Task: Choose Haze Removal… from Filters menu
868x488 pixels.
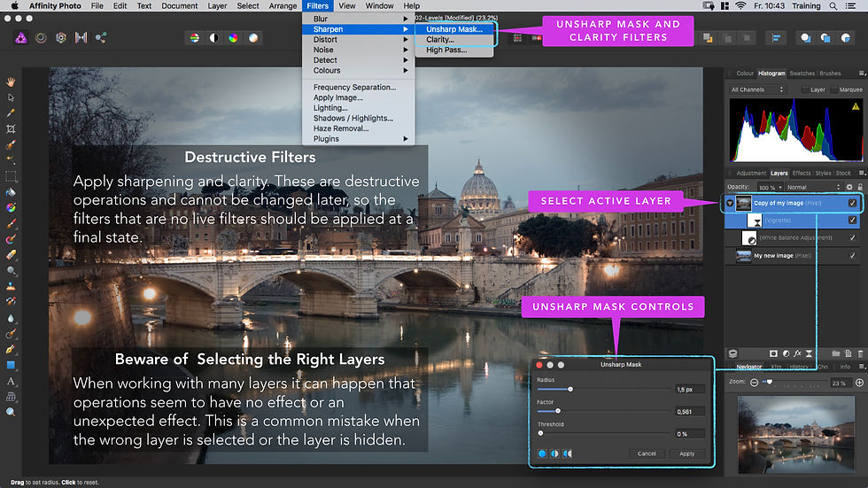Action: coord(358,128)
